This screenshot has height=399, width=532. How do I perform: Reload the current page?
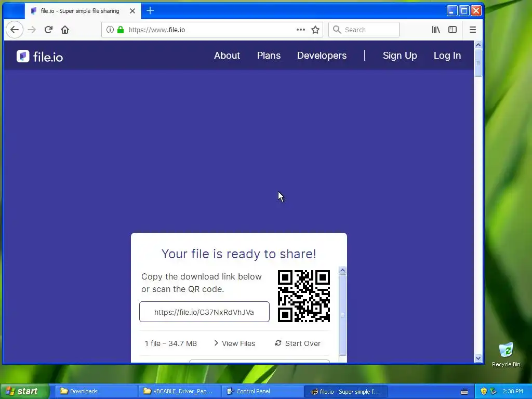[48, 30]
